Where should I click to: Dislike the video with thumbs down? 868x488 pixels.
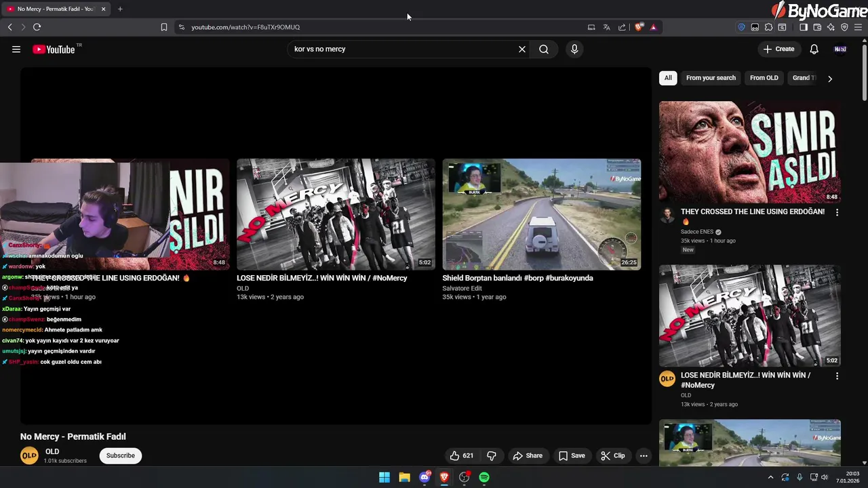492,455
